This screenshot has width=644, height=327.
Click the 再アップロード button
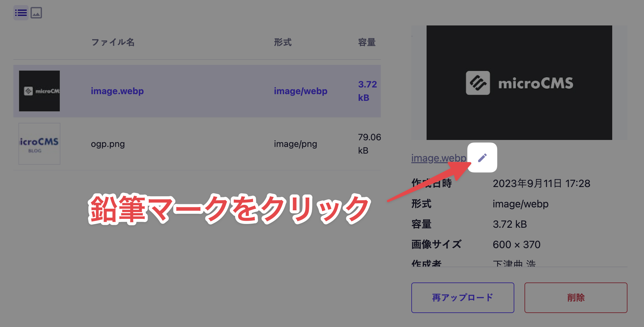(x=462, y=297)
